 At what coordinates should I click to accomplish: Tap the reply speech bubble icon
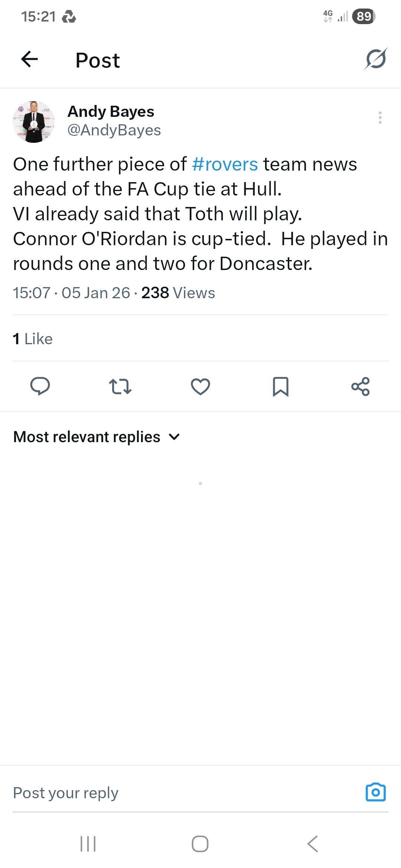(40, 387)
